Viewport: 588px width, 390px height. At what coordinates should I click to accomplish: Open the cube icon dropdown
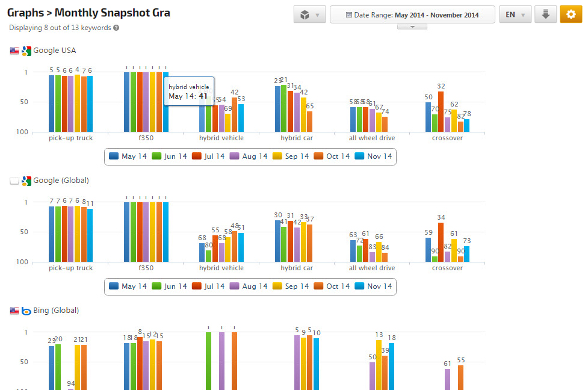click(310, 14)
